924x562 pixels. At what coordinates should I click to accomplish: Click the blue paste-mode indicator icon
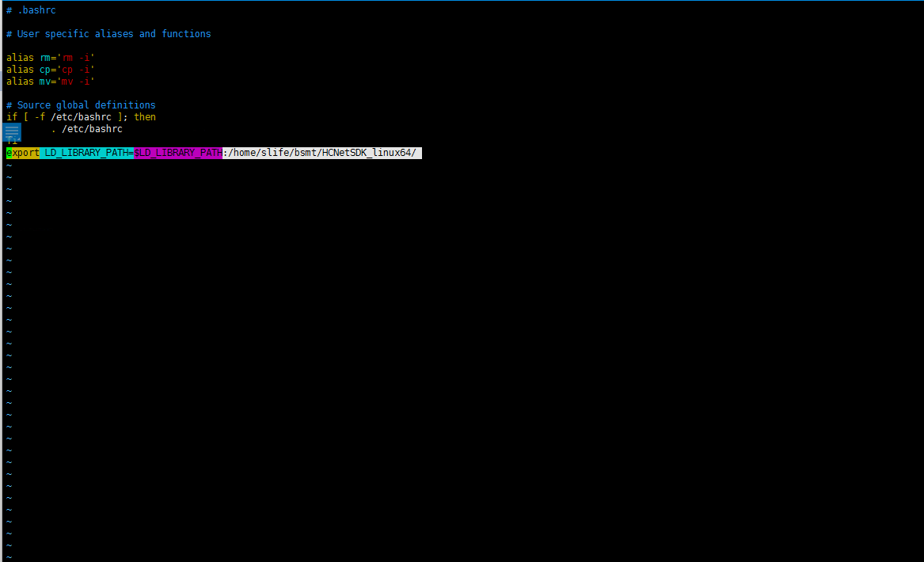[11, 133]
